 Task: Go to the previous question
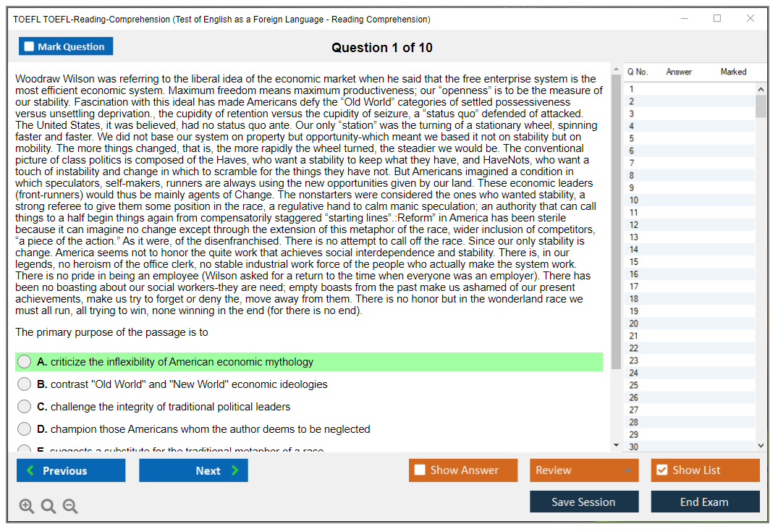coord(71,470)
